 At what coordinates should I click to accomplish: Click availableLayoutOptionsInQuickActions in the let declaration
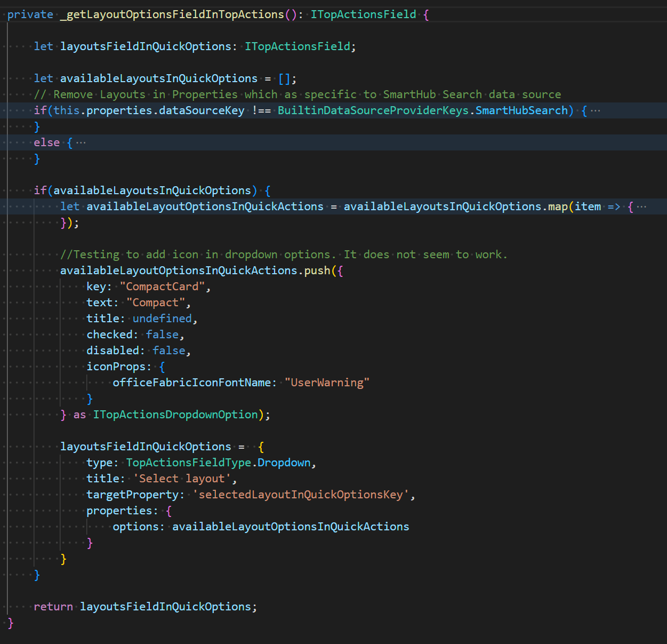(x=205, y=206)
